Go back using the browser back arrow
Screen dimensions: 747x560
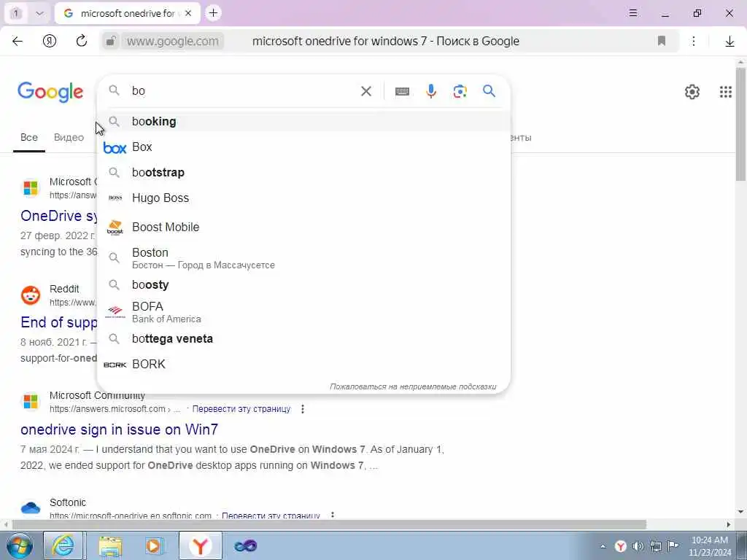click(18, 41)
